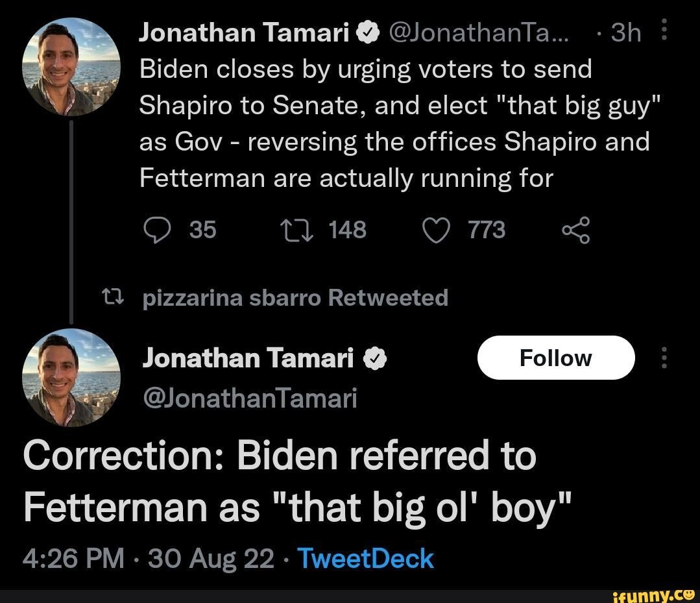Click the retweet arrows beside pizzarina sbarro
The image size is (700, 603).
114,297
